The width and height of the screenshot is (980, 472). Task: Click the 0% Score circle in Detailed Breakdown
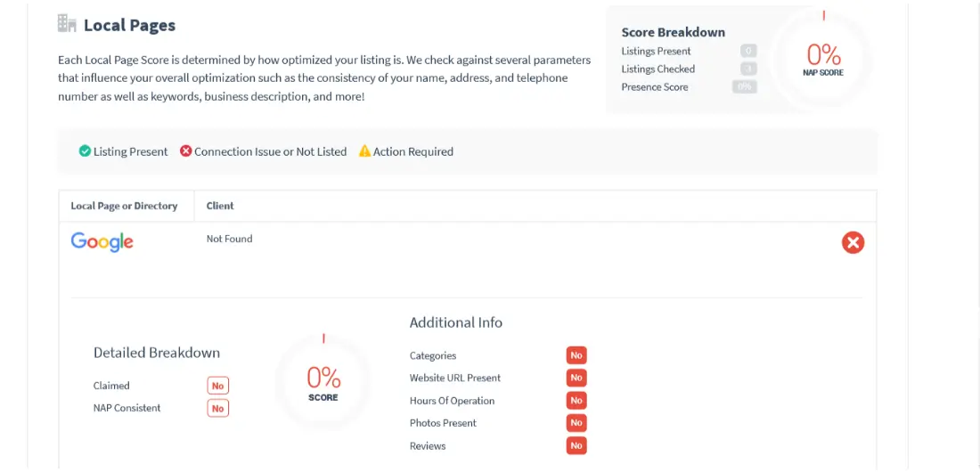(x=323, y=382)
